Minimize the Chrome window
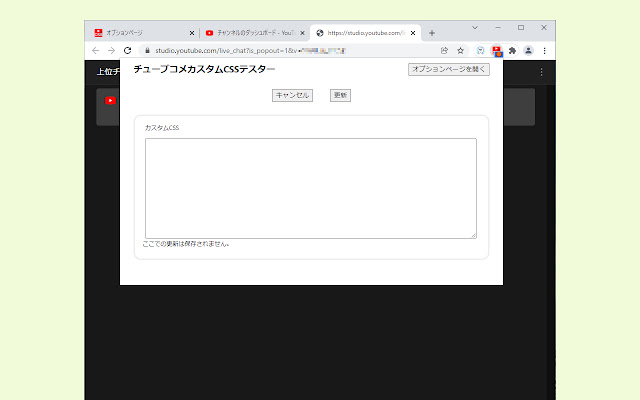Screen dimensions: 640x400 [498, 28]
